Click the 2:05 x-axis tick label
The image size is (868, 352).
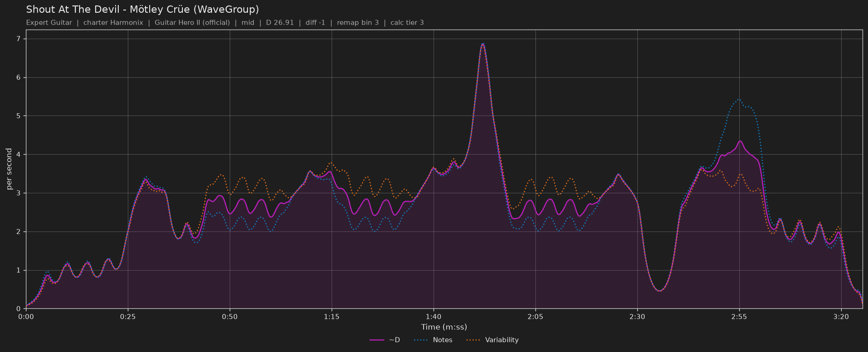(x=535, y=317)
